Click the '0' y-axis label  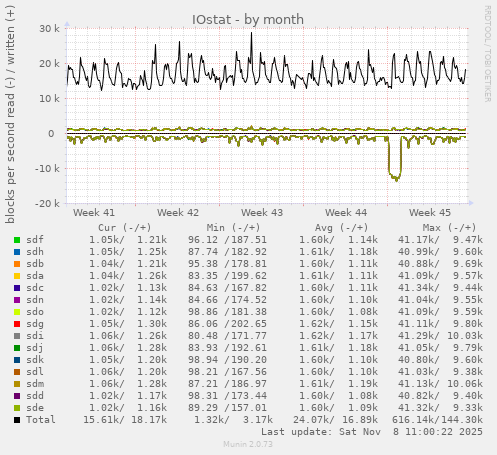coord(51,134)
